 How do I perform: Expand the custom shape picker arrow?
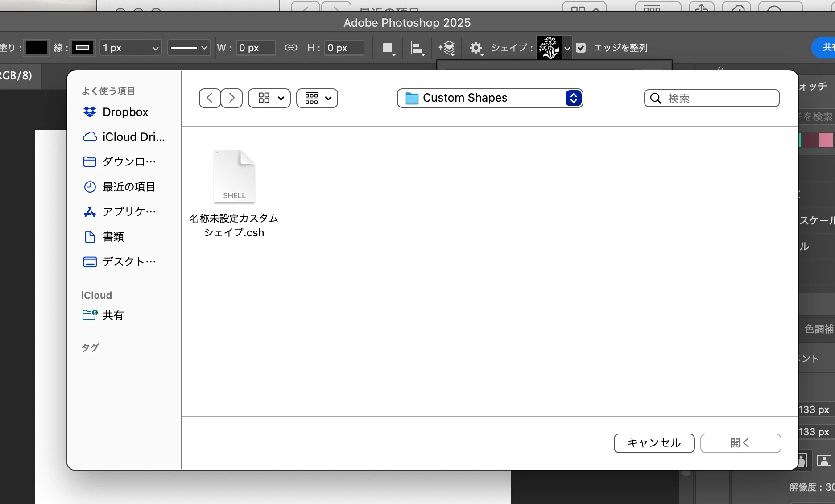[x=567, y=48]
